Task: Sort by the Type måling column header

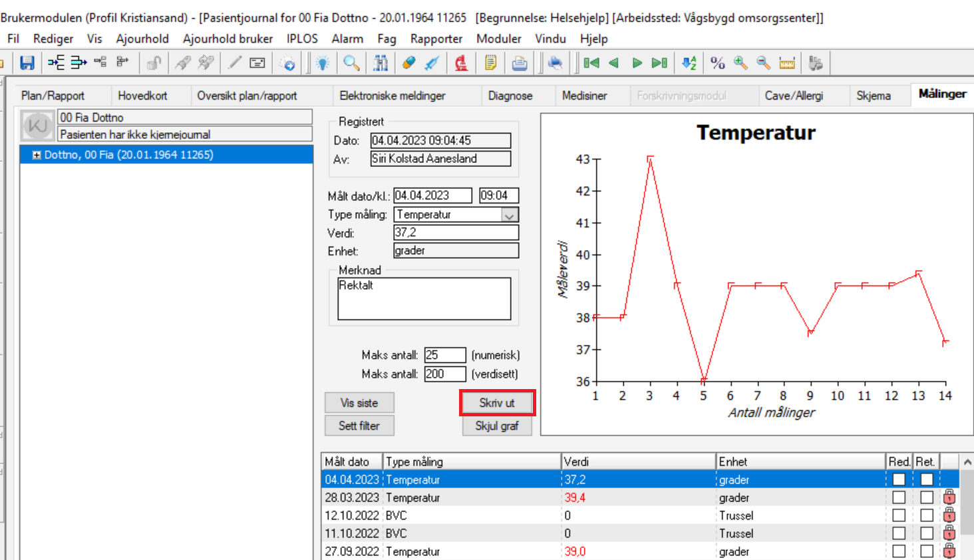Action: coord(472,462)
